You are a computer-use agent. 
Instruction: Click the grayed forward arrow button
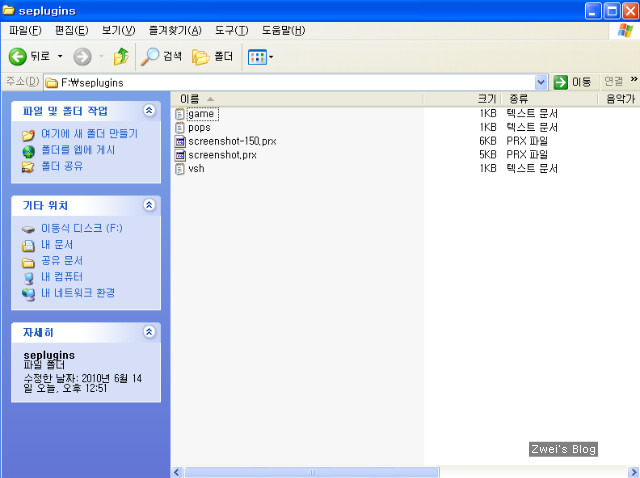pyautogui.click(x=82, y=57)
